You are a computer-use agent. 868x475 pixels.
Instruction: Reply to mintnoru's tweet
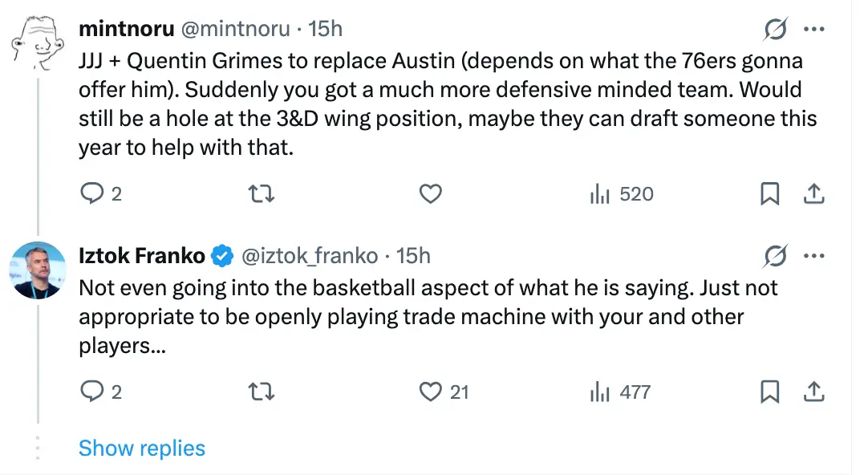coord(91,194)
